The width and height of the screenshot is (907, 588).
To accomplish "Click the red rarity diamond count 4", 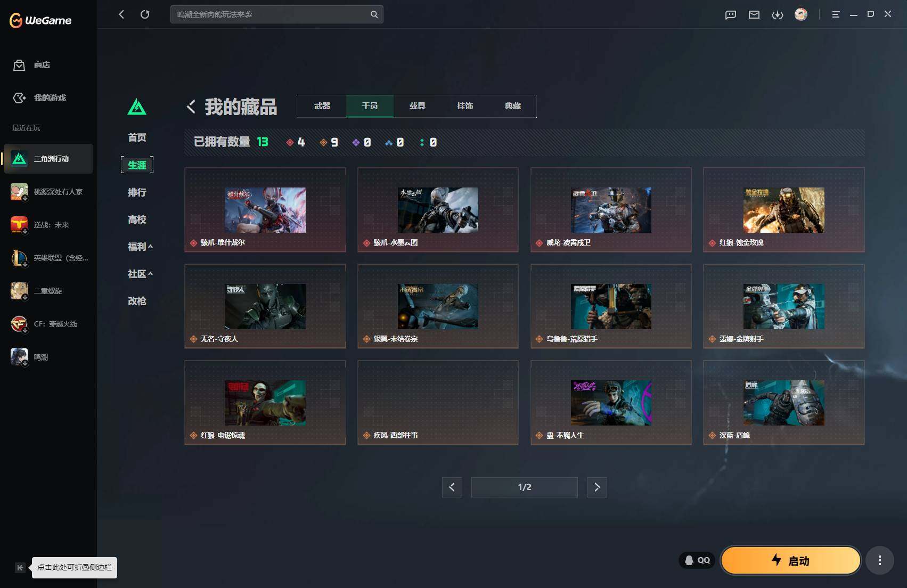I will coord(296,142).
